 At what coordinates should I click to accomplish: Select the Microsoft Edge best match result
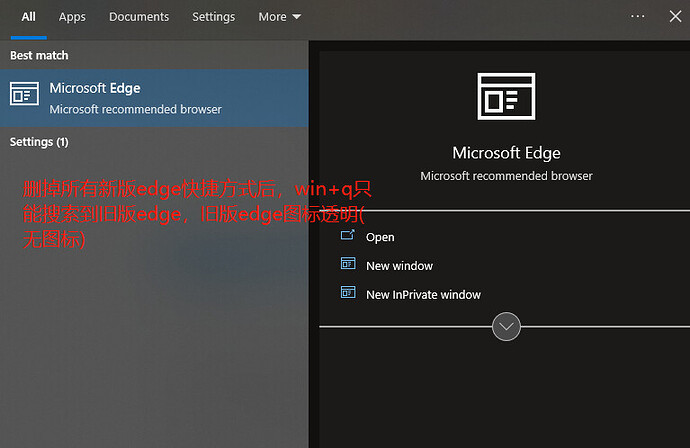point(154,98)
